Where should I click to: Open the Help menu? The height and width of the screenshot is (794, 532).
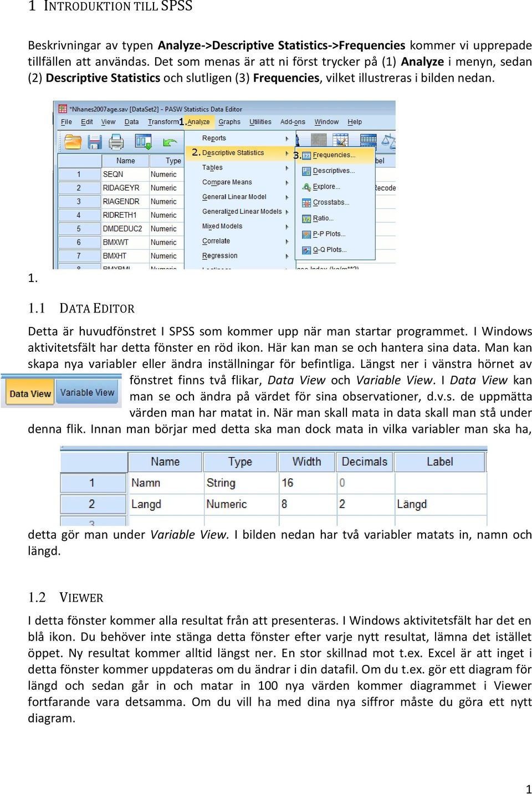pos(355,122)
